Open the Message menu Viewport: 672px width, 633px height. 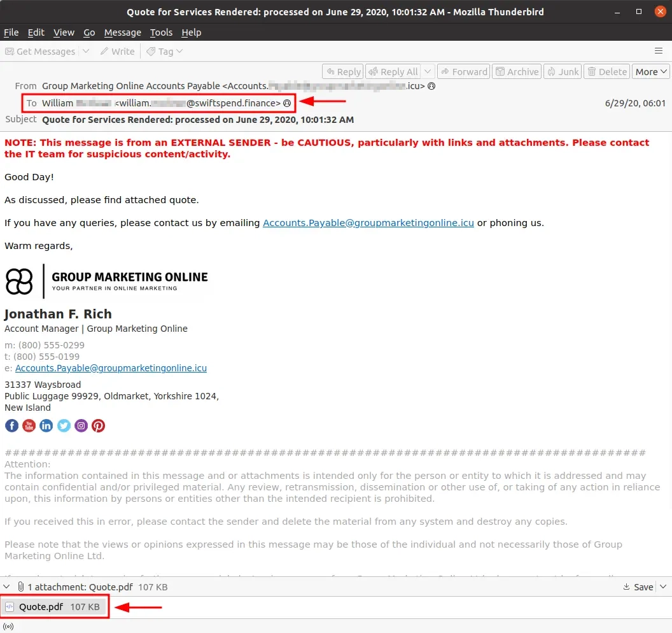coord(123,32)
